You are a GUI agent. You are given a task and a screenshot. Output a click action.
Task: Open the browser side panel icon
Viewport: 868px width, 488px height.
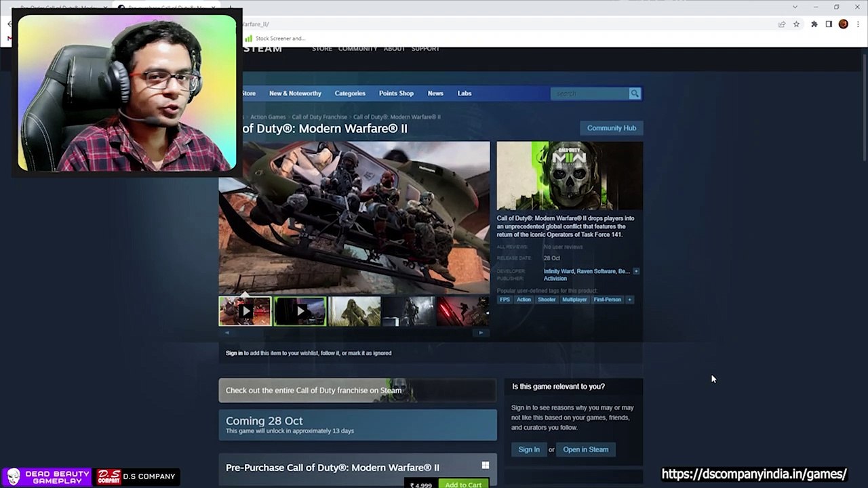click(x=829, y=24)
